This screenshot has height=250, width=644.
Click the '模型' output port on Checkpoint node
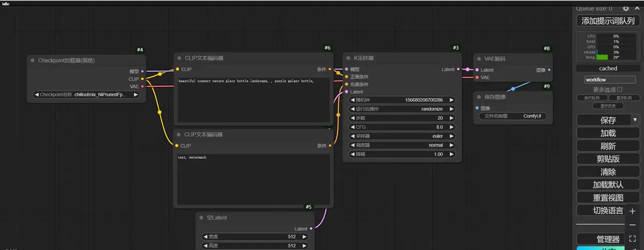coord(142,71)
